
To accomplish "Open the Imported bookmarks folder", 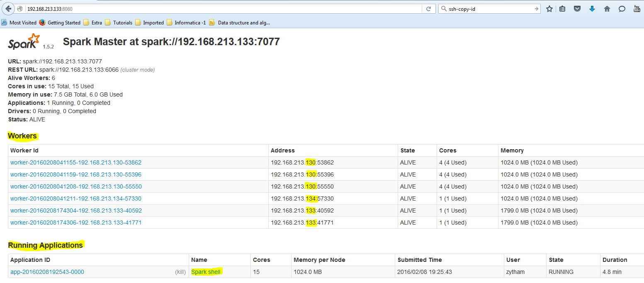I will click(x=152, y=23).
